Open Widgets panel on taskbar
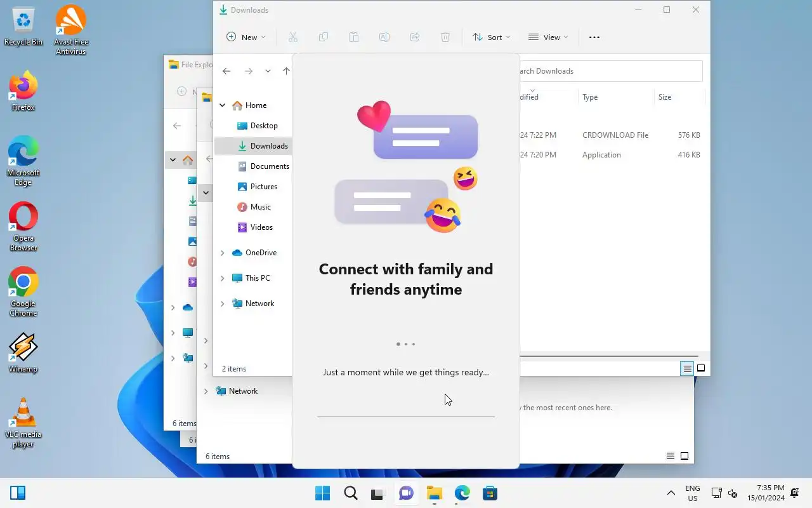 18,493
